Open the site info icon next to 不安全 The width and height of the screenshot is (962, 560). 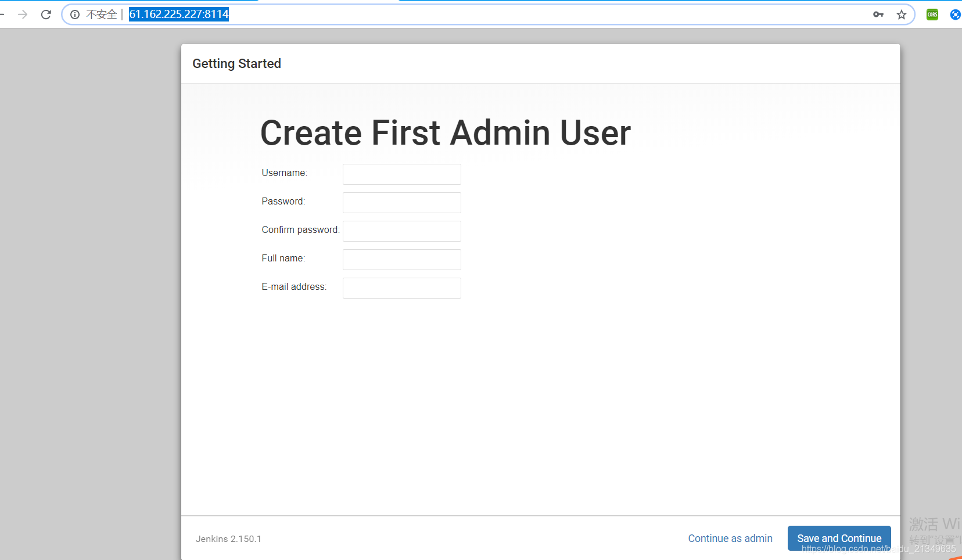pyautogui.click(x=75, y=15)
